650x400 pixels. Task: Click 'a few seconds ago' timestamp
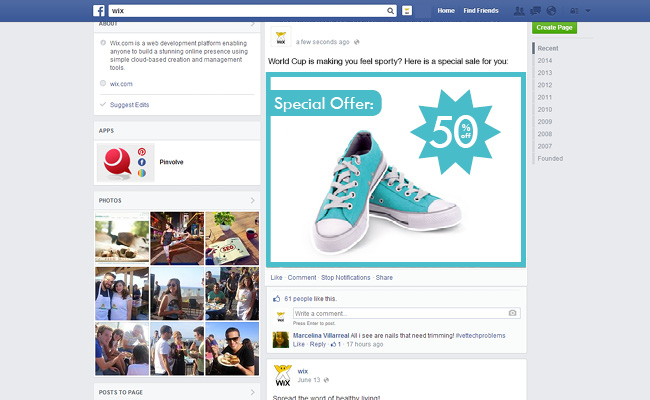click(x=323, y=42)
